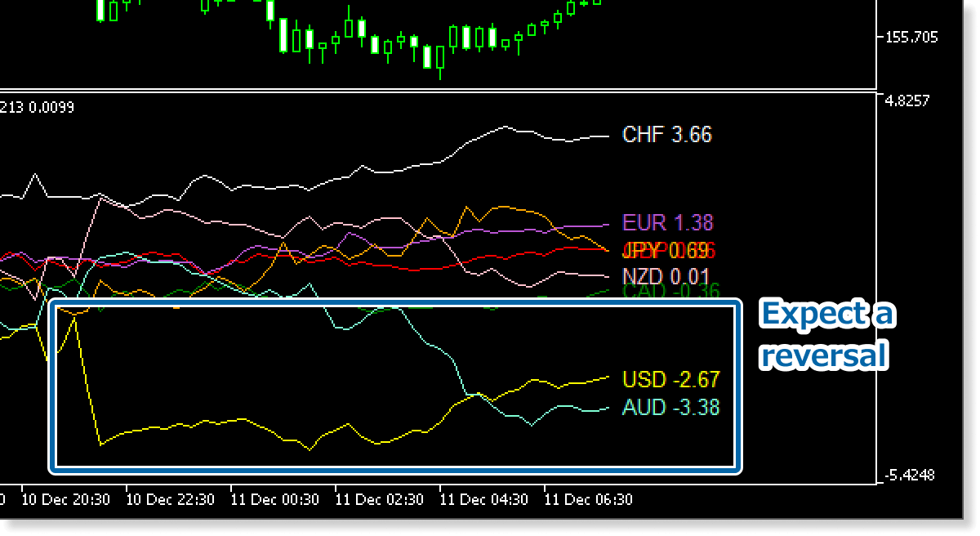
Task: Select the EUR 1.38 strength label
Action: point(666,223)
